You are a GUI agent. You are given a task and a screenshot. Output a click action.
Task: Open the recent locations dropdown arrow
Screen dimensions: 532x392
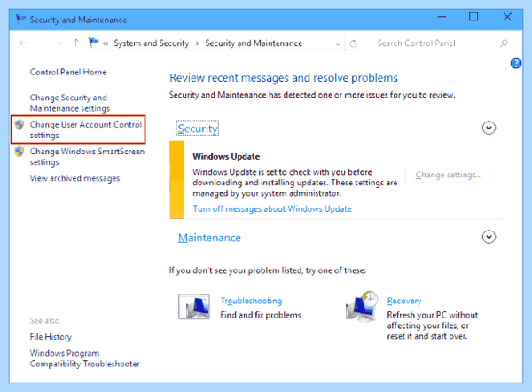[x=60, y=43]
